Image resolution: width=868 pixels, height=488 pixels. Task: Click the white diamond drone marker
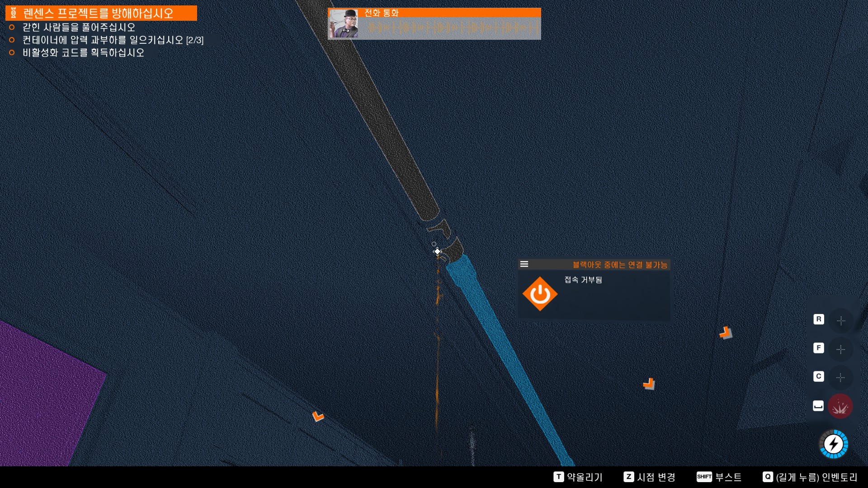[437, 252]
